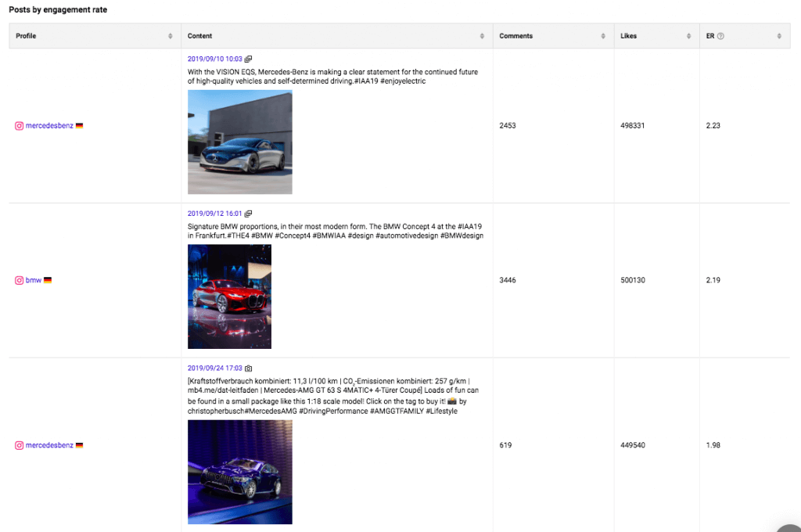801x532 pixels.
Task: Click Kraftstoffverbrauch kombiniert post caption text
Action: (x=333, y=396)
